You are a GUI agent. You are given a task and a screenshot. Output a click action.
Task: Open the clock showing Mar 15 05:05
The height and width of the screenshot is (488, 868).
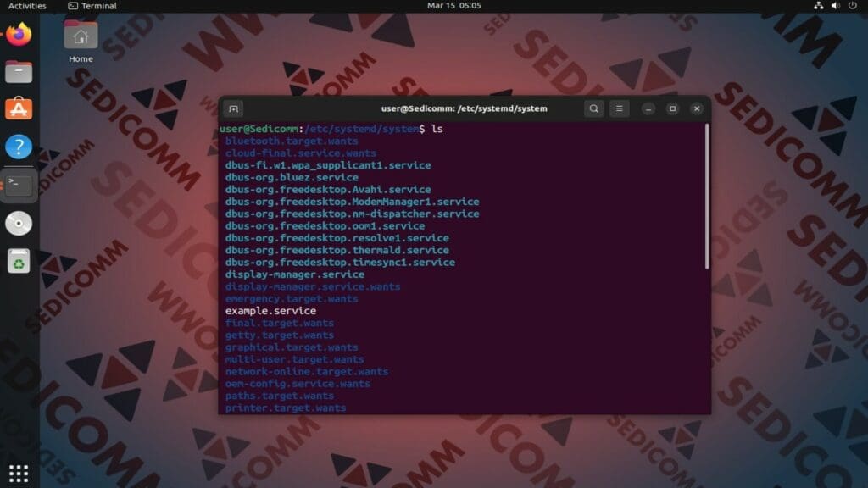click(x=454, y=6)
